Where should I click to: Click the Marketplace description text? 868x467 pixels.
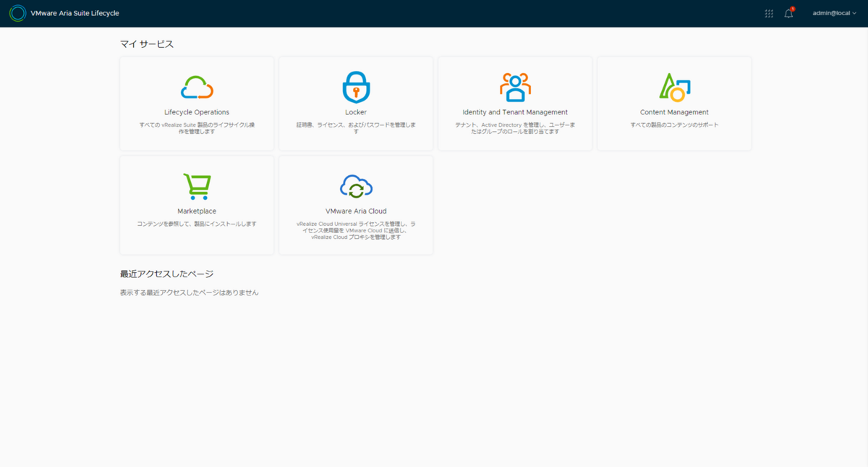point(197,224)
